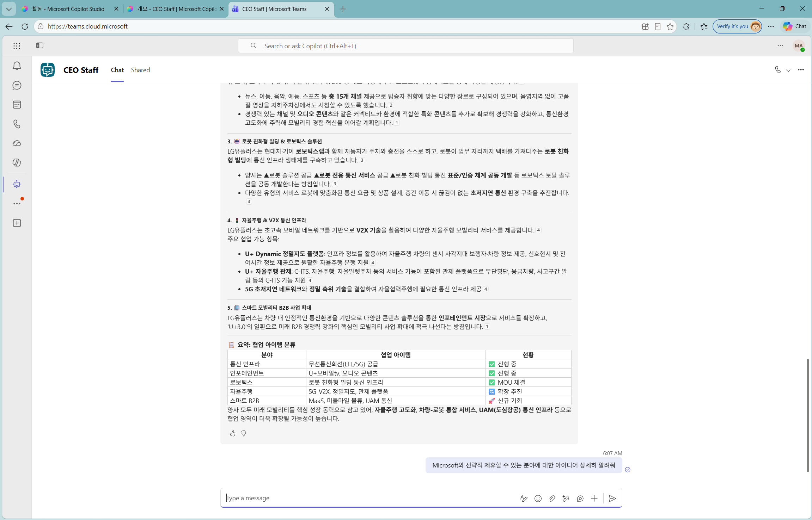
Task: Open more compose actions plus button
Action: click(594, 499)
